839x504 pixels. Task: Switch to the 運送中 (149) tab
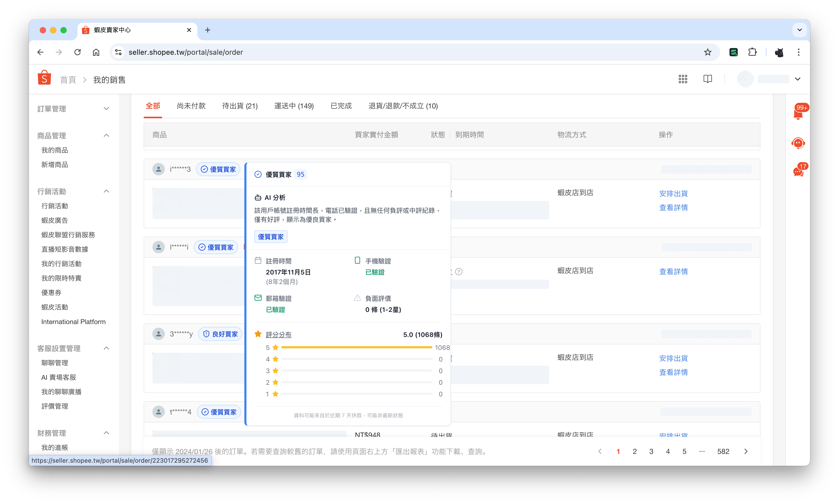(x=294, y=106)
